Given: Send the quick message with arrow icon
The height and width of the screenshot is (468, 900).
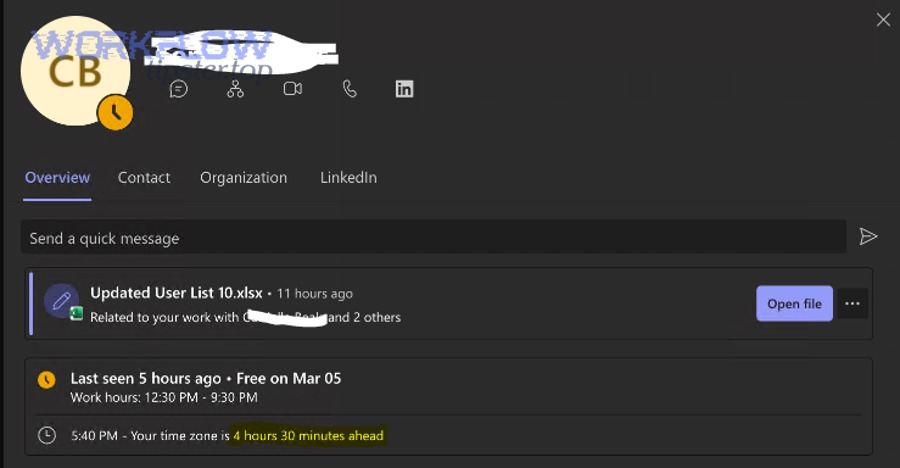Looking at the screenshot, I should point(868,237).
